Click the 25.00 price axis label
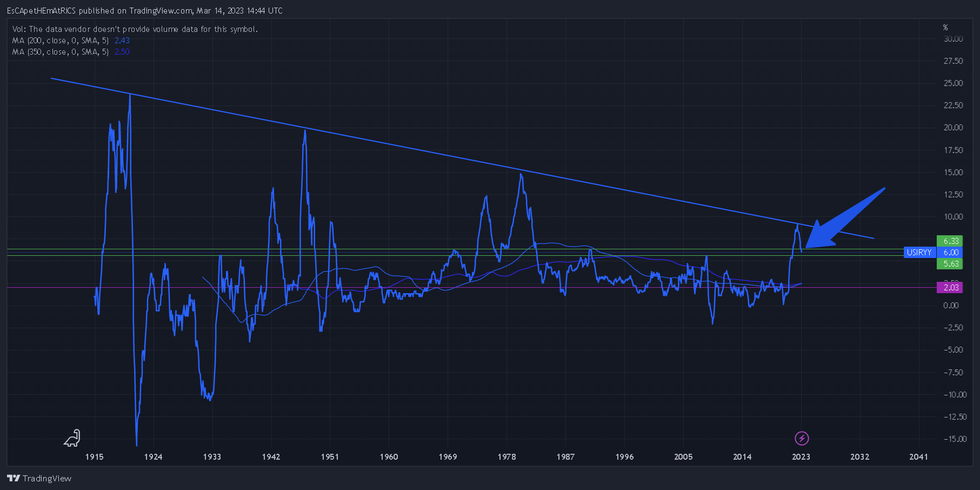Screen dimensions: 980x490 click(x=953, y=83)
